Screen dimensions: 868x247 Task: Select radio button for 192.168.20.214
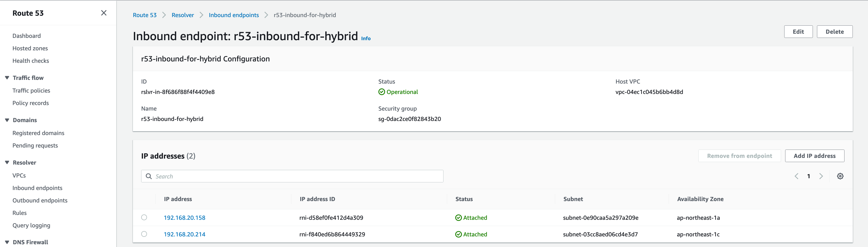pos(144,234)
